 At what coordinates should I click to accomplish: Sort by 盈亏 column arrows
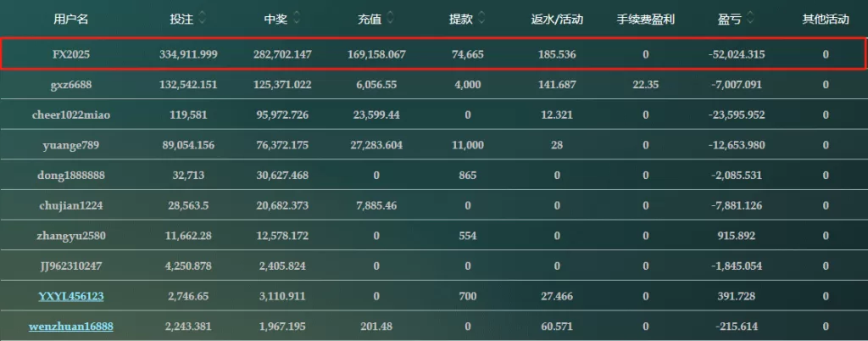(x=750, y=19)
